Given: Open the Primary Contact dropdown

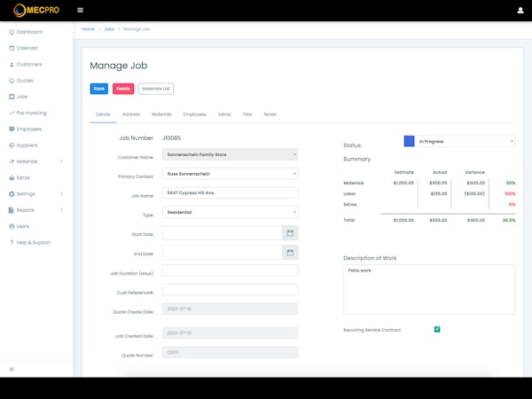Looking at the screenshot, I should [x=230, y=174].
